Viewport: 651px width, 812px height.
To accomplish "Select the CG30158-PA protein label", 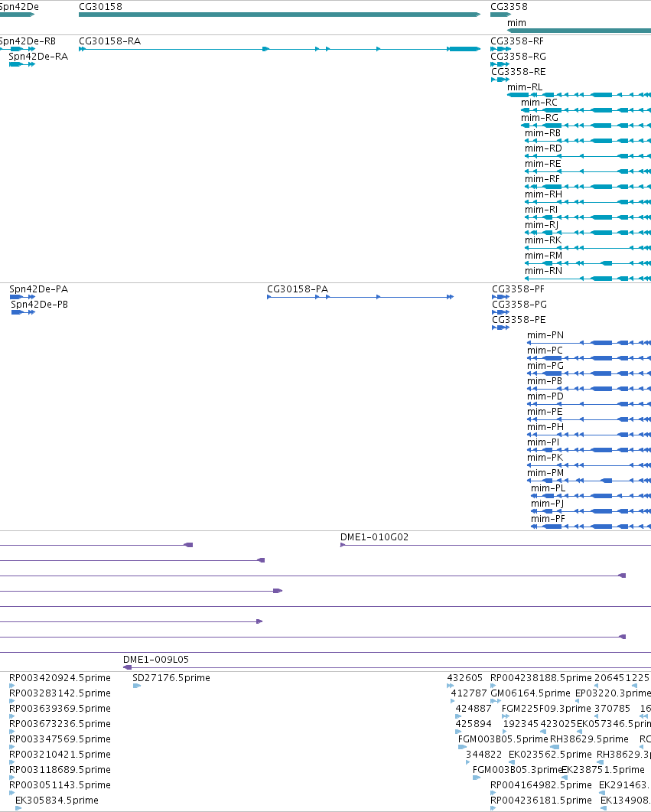I will point(298,289).
